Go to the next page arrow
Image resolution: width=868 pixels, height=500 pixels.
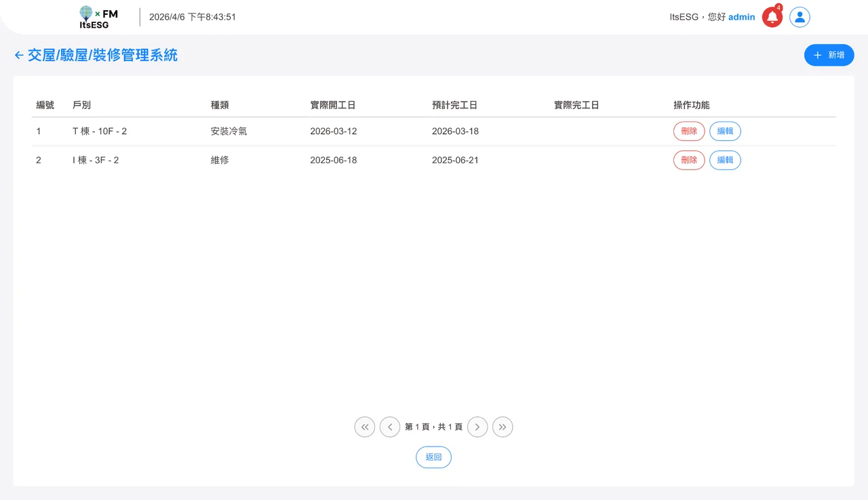[x=477, y=427]
